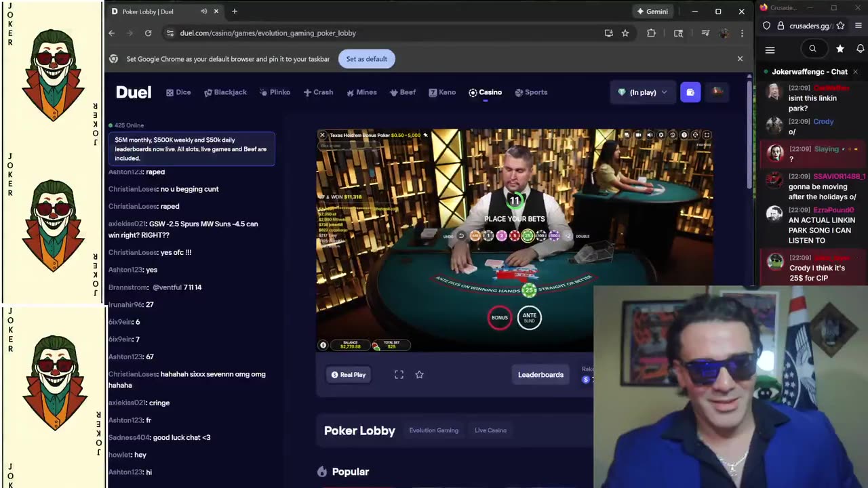
Task: Go to Blackjack in the Duel nav bar
Action: coord(225,92)
